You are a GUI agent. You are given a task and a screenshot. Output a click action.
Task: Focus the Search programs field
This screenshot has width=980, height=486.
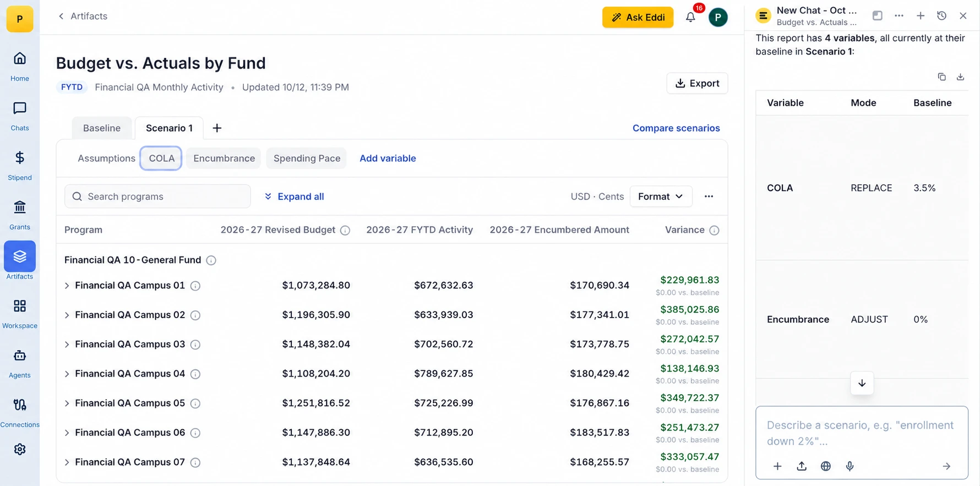(x=157, y=196)
